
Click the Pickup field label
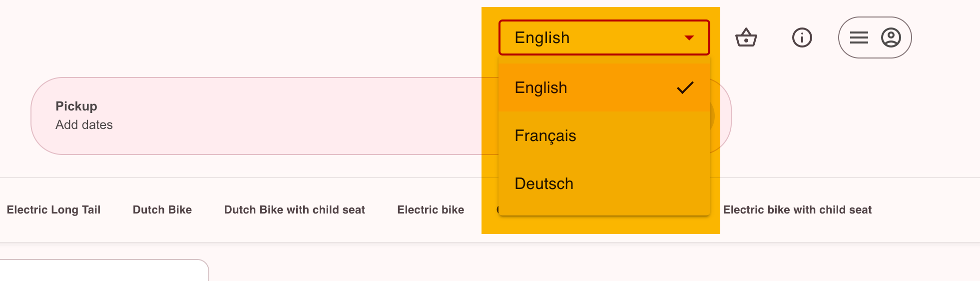76,106
